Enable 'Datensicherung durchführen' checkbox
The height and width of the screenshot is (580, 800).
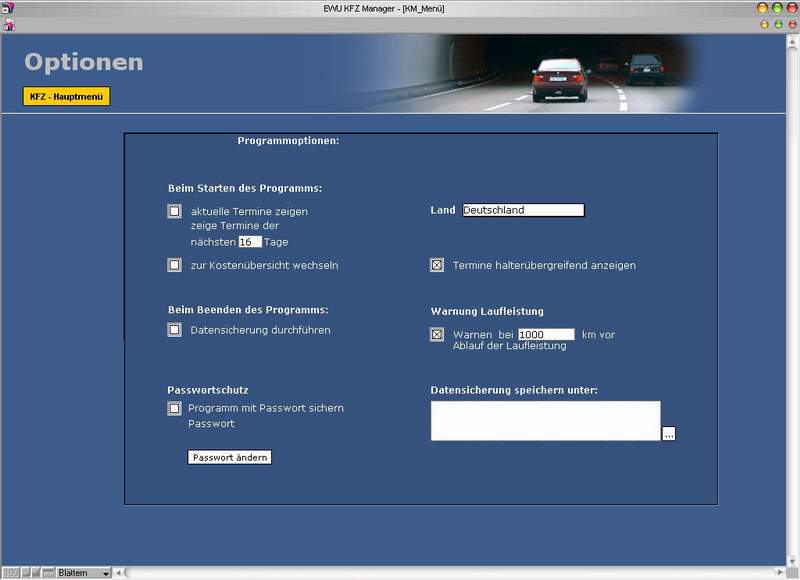174,330
